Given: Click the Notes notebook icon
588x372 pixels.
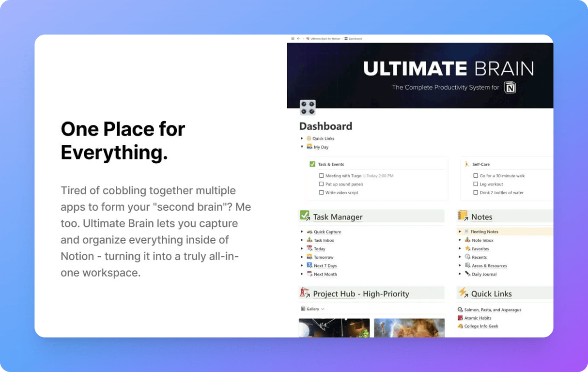Looking at the screenshot, I should coord(463,216).
